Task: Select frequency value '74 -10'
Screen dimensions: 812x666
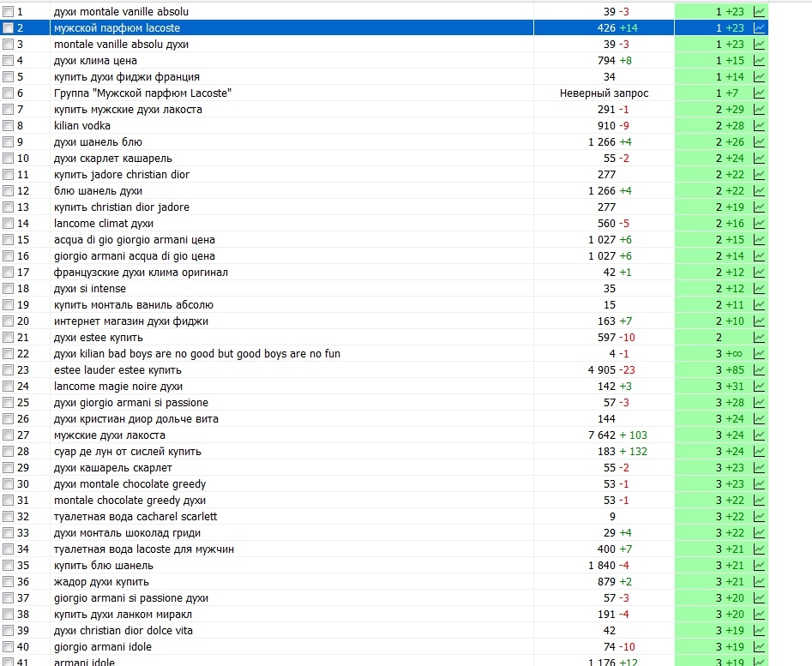Action: [x=619, y=647]
